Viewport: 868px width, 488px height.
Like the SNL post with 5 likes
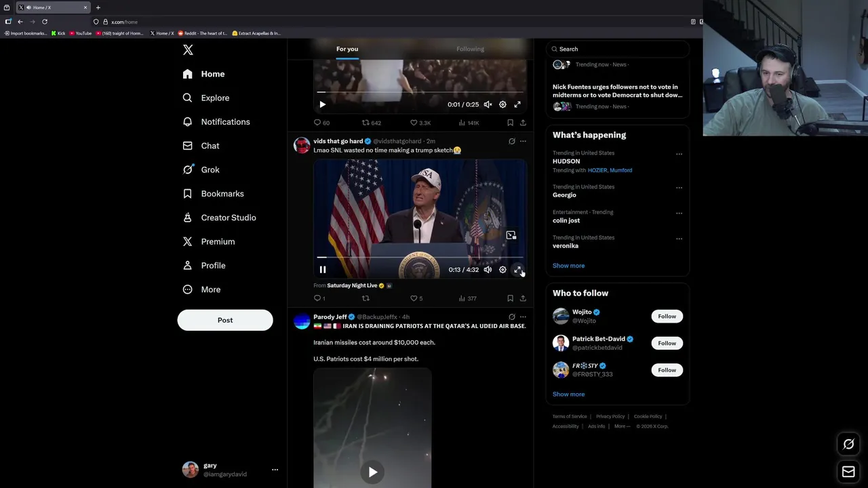416,298
